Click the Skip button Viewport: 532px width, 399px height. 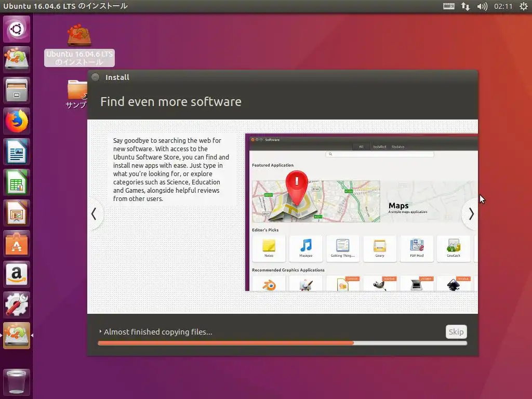[x=456, y=332]
